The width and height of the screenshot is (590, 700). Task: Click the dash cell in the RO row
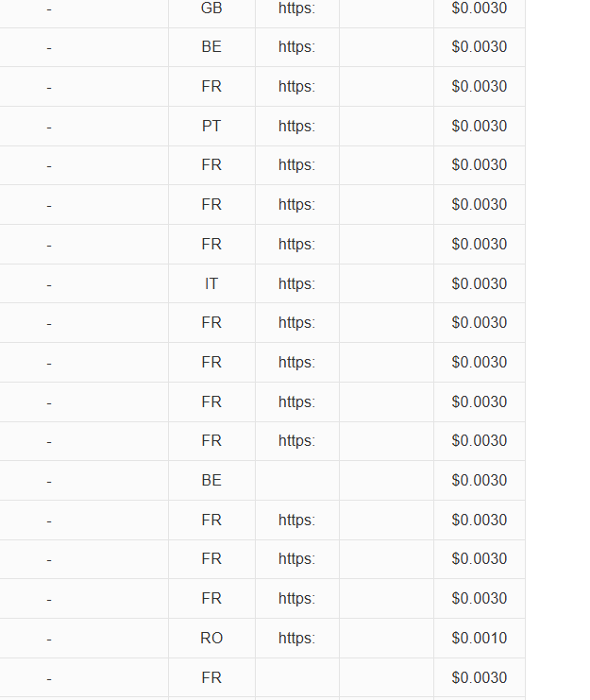pyautogui.click(x=48, y=639)
